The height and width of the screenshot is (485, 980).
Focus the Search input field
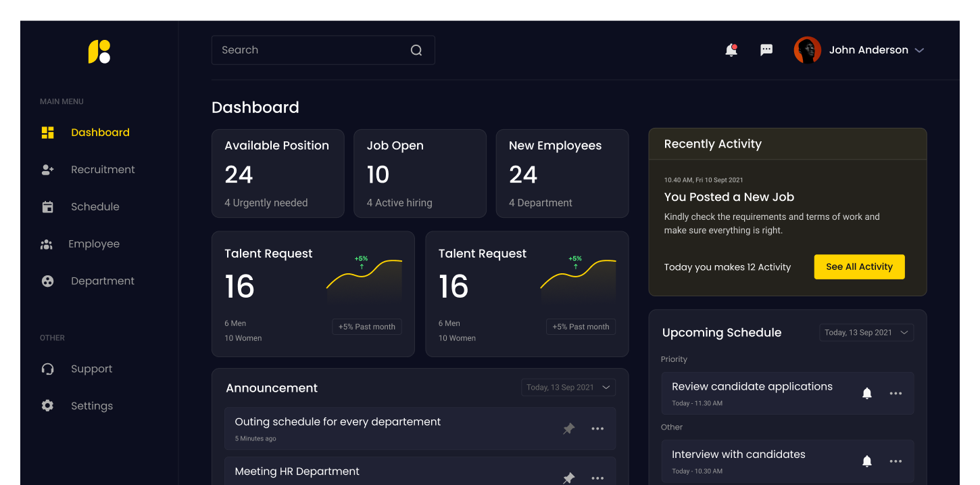[x=311, y=50]
